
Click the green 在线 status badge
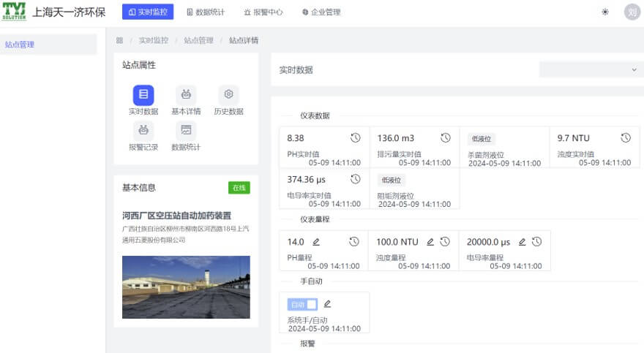[239, 188]
